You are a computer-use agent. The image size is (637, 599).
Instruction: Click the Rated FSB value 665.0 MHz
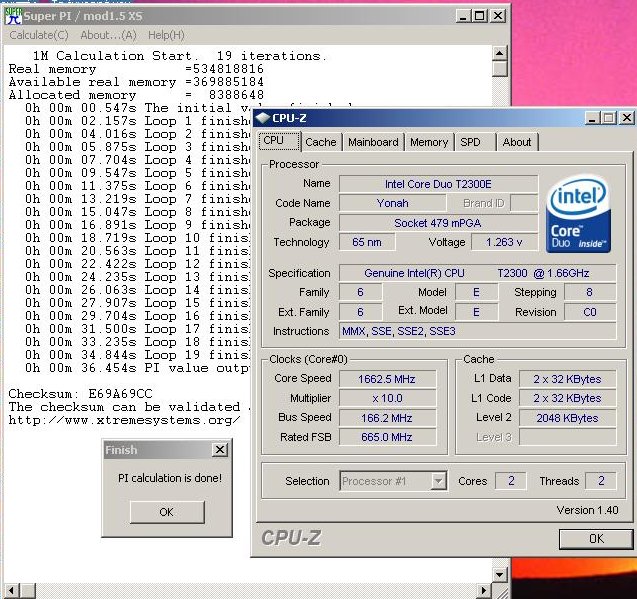(x=388, y=437)
